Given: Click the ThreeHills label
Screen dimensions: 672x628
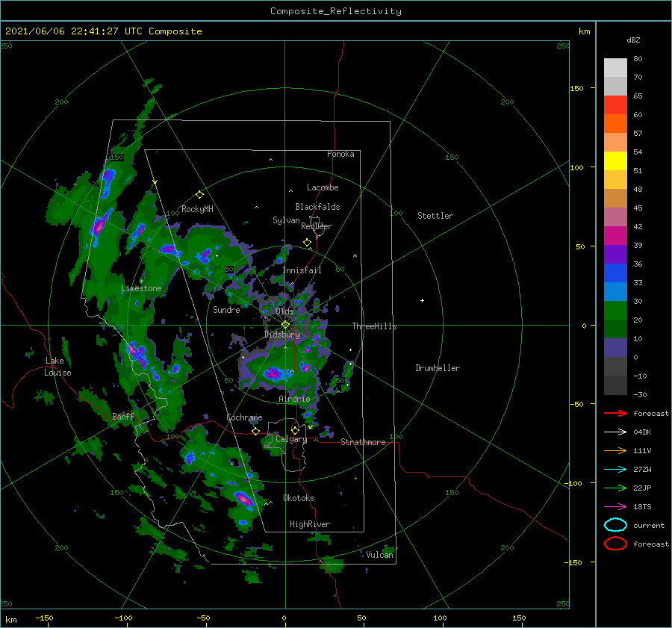Looking at the screenshot, I should tap(375, 326).
